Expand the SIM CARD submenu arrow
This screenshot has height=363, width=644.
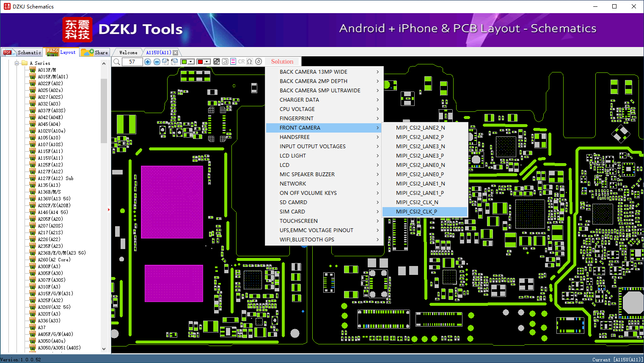pyautogui.click(x=378, y=212)
